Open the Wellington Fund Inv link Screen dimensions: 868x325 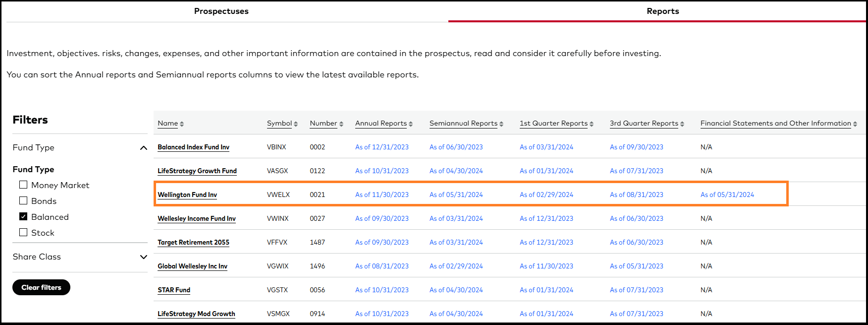pyautogui.click(x=187, y=195)
